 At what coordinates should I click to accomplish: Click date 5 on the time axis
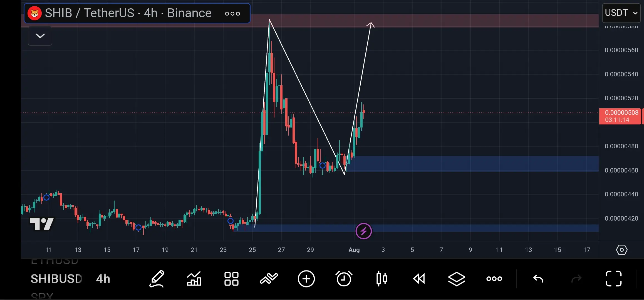tap(412, 250)
